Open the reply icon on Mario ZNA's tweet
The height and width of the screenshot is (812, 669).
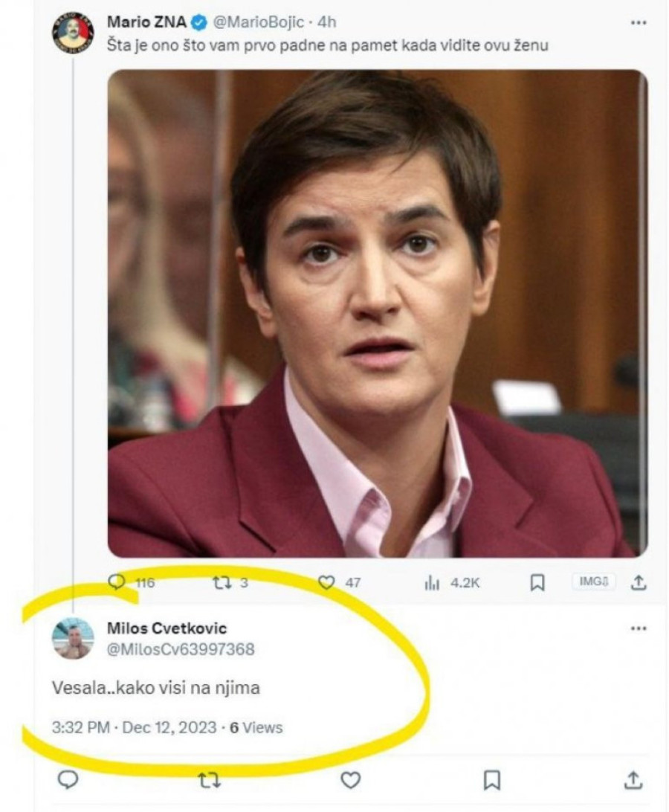coord(117,583)
